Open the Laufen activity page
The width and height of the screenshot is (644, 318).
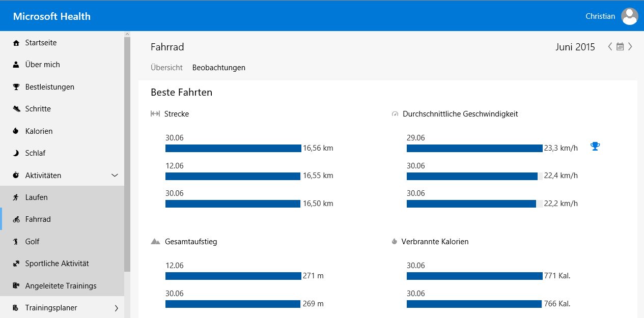click(x=37, y=197)
